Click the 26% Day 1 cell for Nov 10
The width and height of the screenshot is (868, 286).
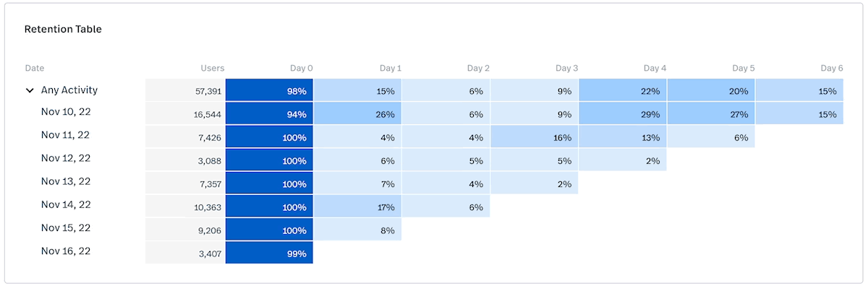coord(357,114)
